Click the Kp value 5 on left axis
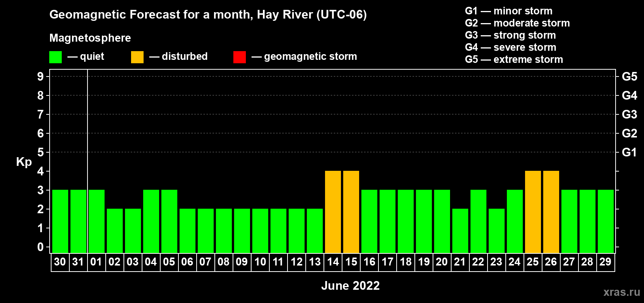 [41, 152]
